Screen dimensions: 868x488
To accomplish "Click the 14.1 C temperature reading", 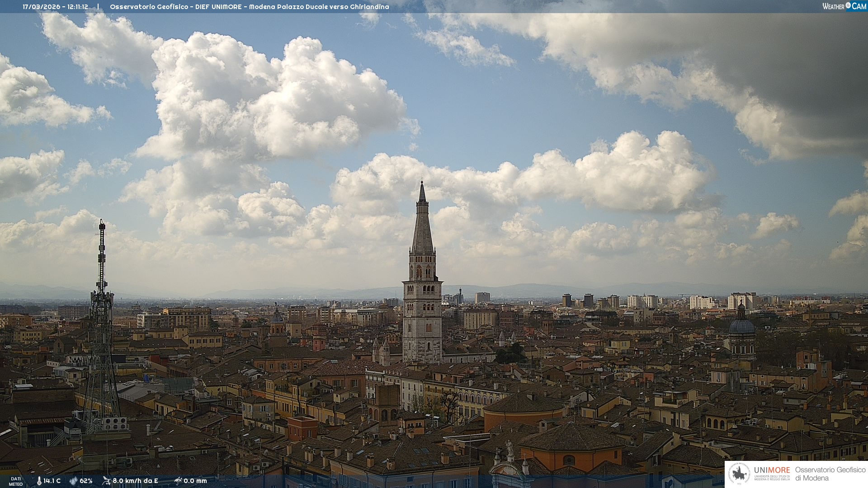I will (52, 481).
